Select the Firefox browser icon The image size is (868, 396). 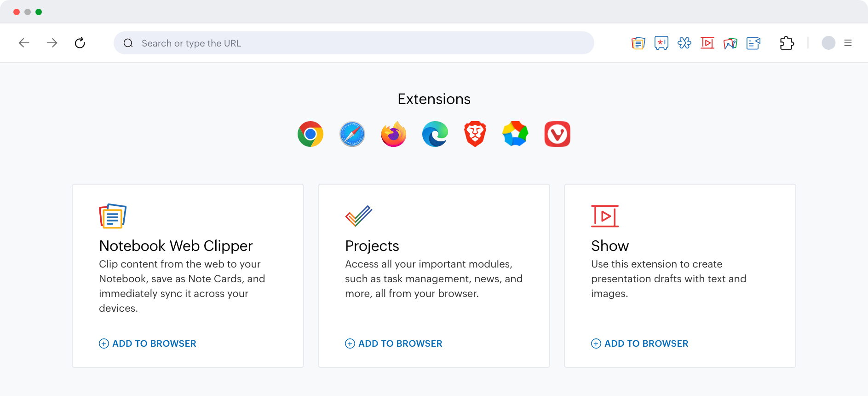pos(394,134)
